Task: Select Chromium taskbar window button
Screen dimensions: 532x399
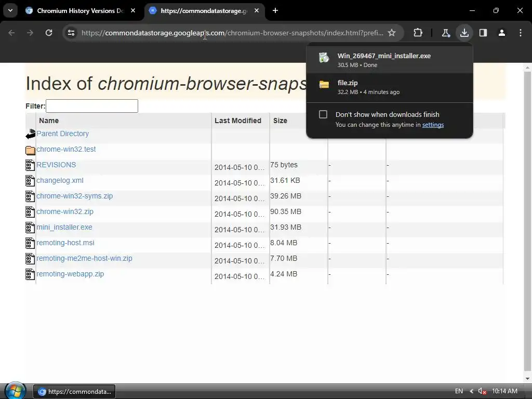Action: (74, 392)
